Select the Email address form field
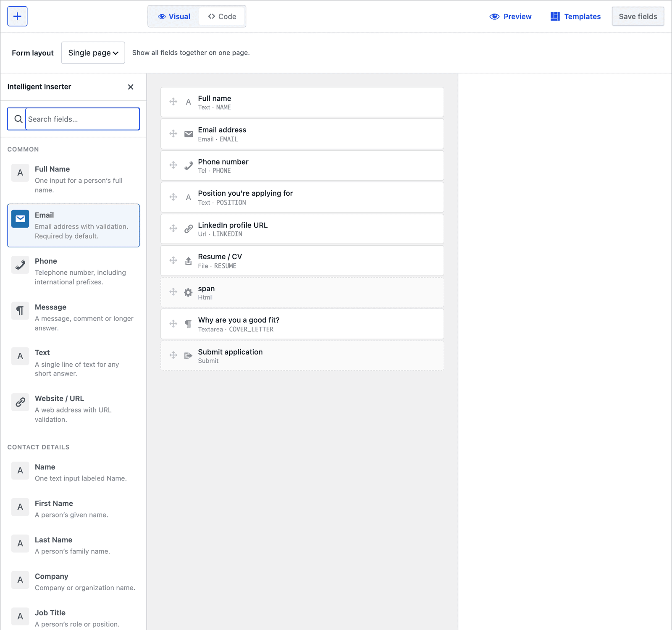This screenshot has width=672, height=630. [302, 134]
